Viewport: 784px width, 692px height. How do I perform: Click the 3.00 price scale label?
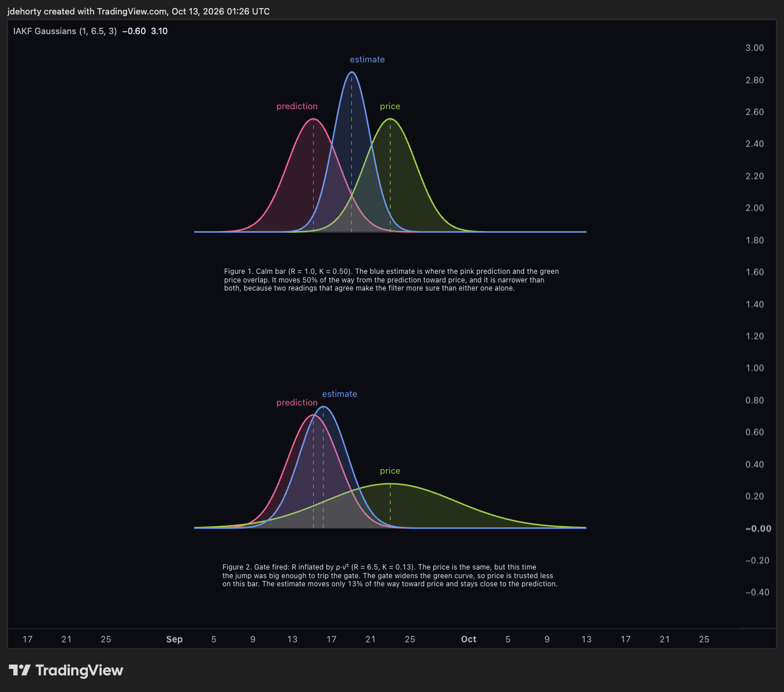tap(755, 48)
